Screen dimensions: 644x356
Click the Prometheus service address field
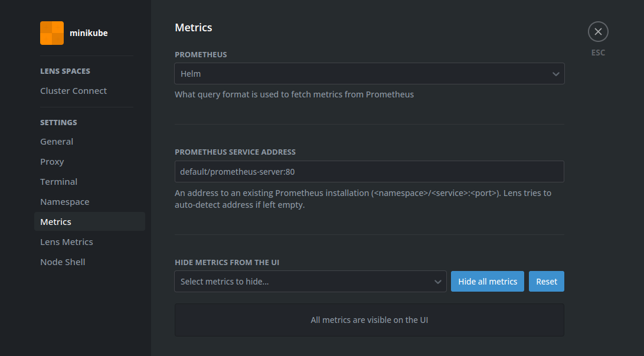point(369,171)
